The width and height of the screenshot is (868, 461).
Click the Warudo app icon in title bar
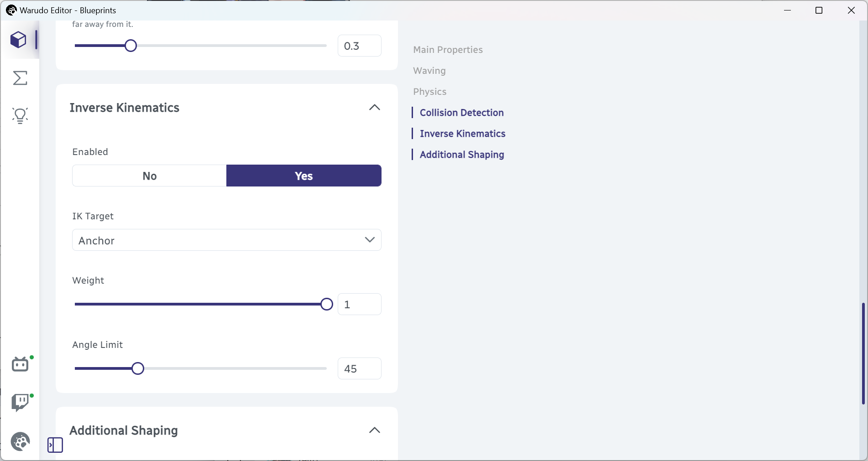pyautogui.click(x=11, y=10)
